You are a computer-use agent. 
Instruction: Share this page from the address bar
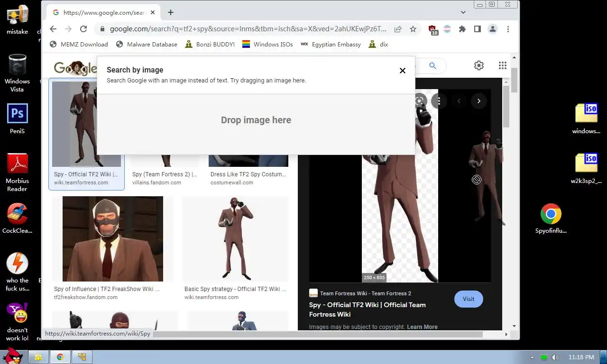pyautogui.click(x=398, y=29)
